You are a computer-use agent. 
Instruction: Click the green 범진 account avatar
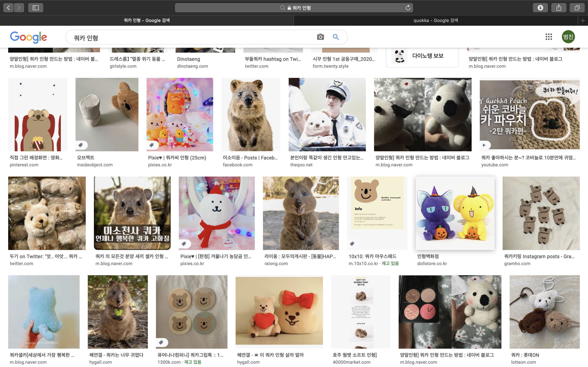(568, 37)
